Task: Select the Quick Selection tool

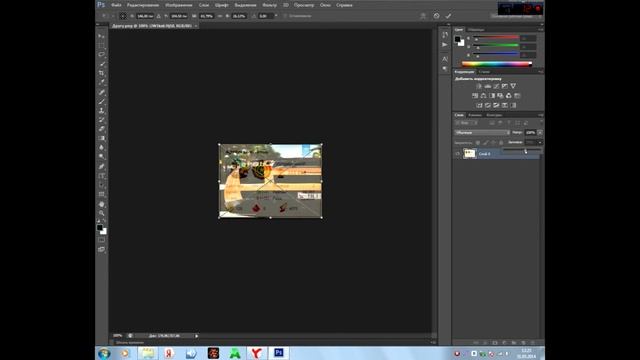Action: 101,64
